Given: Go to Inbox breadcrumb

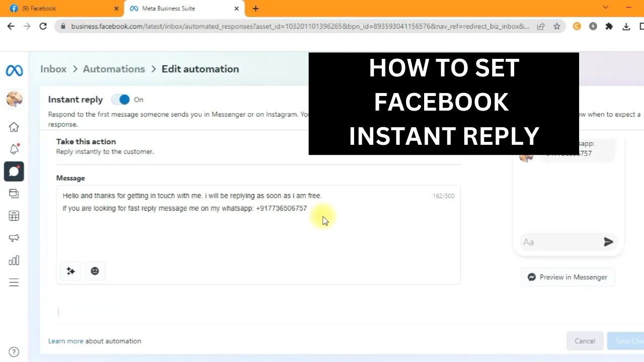Looking at the screenshot, I should (53, 69).
